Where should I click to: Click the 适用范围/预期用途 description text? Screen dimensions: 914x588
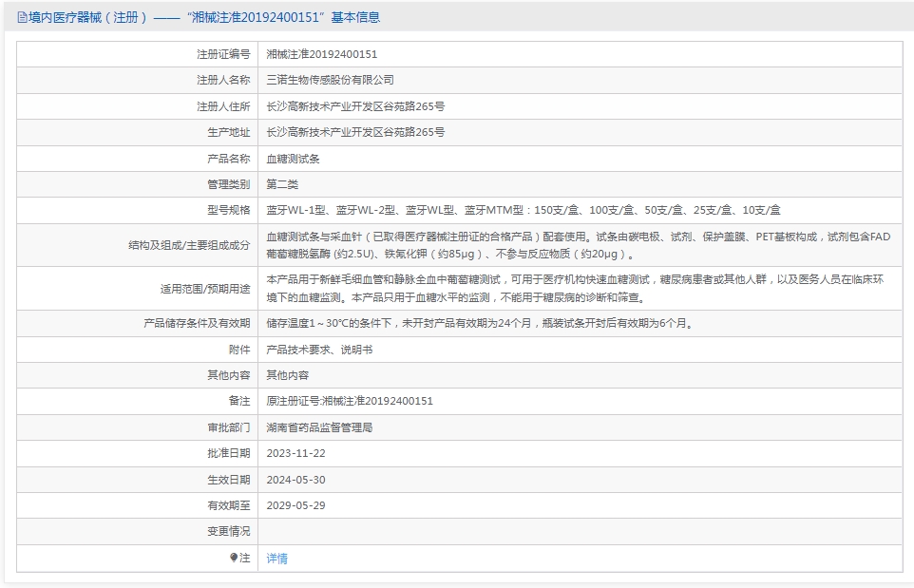(x=575, y=289)
